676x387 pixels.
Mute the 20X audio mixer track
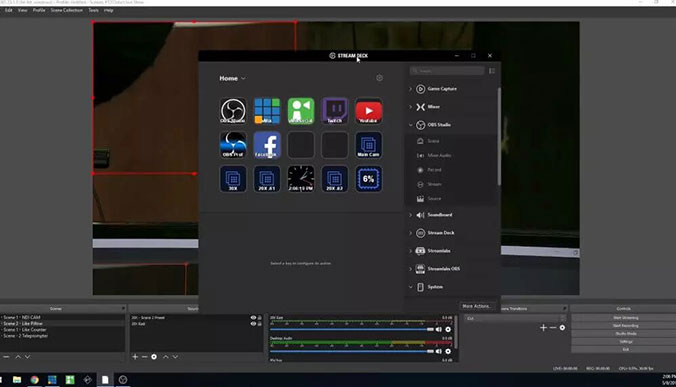(x=438, y=329)
